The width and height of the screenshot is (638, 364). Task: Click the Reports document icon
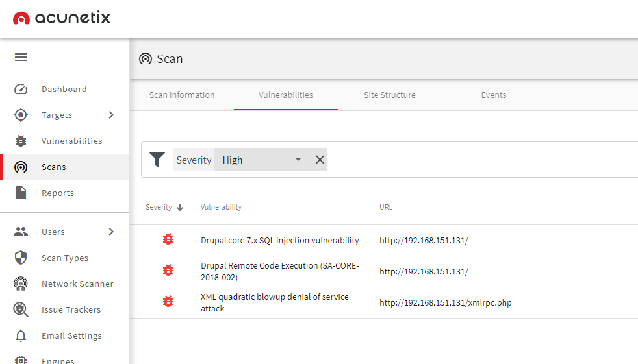click(21, 193)
